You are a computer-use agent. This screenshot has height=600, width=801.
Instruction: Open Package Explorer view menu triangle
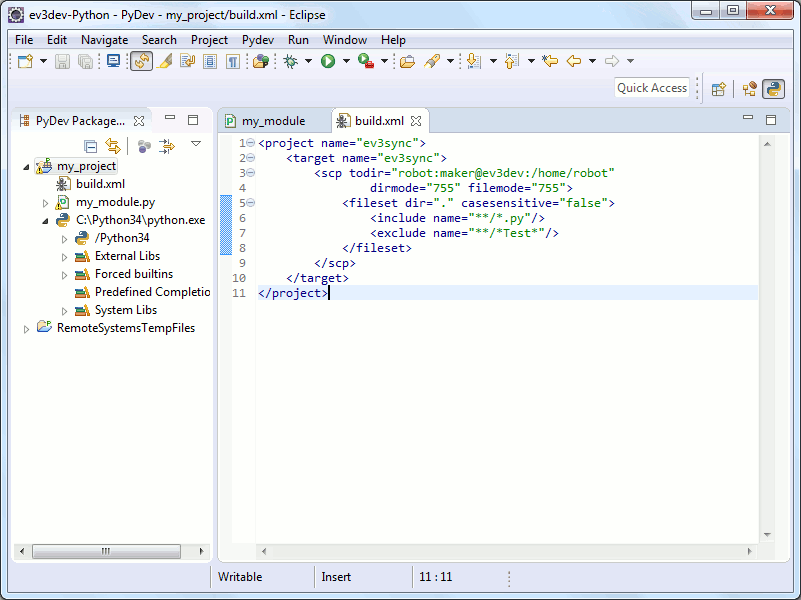click(196, 144)
